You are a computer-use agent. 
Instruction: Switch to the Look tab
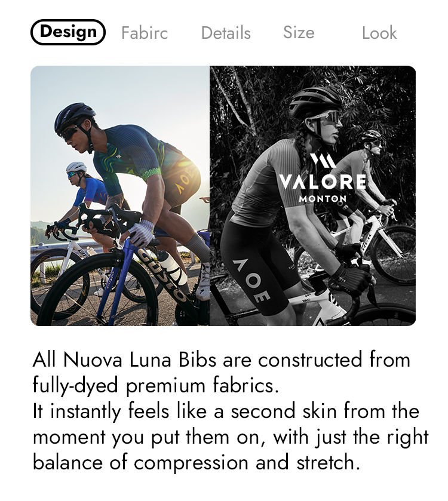pos(380,33)
